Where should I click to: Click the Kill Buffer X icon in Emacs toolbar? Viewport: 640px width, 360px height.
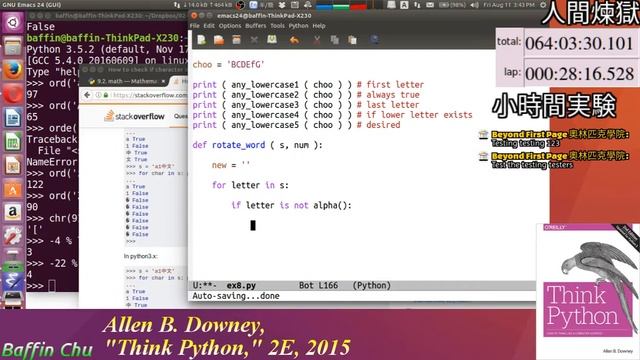pyautogui.click(x=254, y=40)
